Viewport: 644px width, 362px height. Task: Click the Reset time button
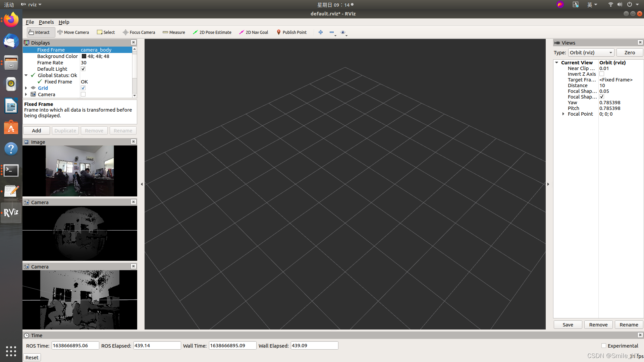tap(32, 357)
